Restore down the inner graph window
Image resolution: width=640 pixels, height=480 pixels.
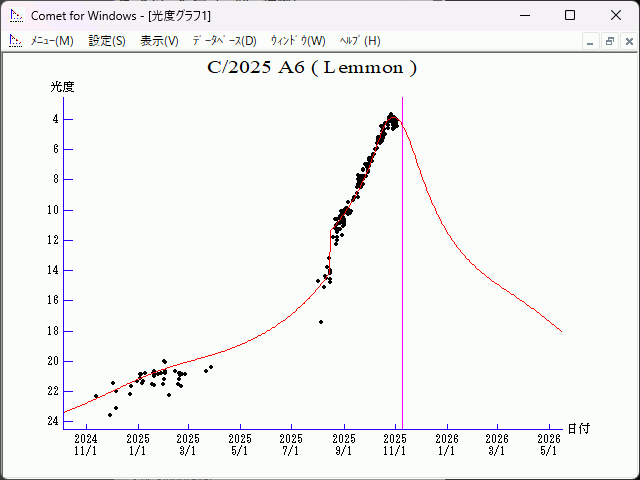coord(608,41)
